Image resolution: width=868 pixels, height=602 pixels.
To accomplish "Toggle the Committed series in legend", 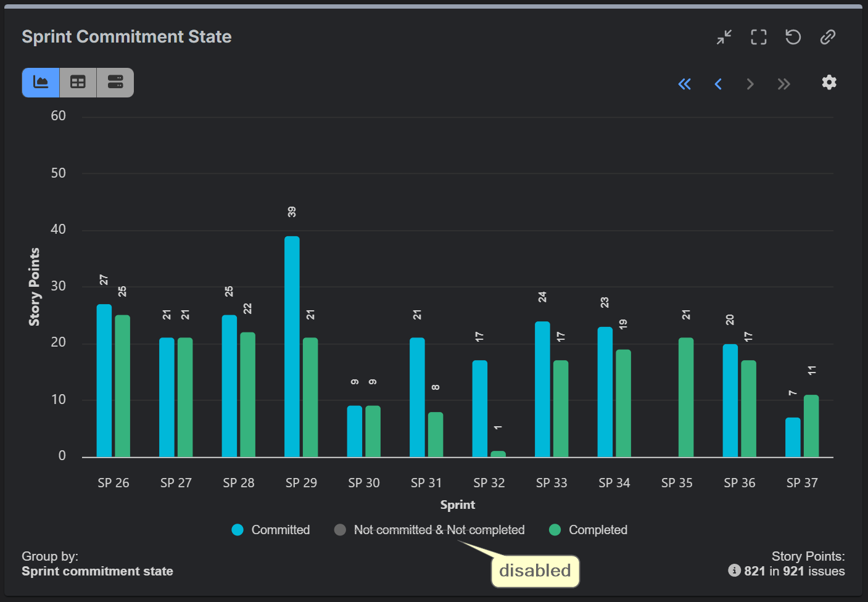I will (280, 530).
